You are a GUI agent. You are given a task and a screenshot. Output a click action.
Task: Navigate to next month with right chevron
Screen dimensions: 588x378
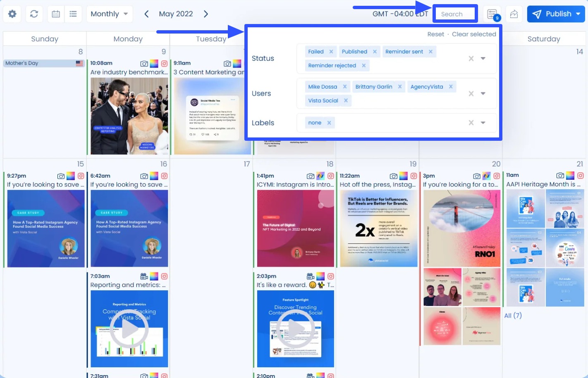[x=206, y=14]
